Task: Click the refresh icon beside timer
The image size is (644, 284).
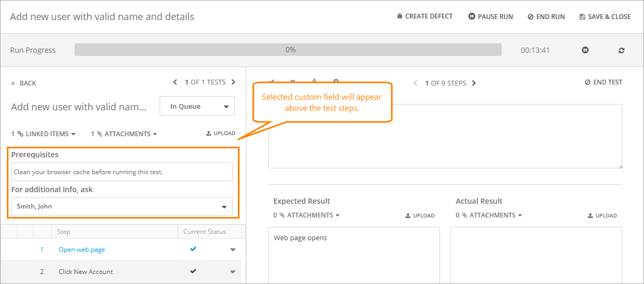Action: tap(621, 50)
